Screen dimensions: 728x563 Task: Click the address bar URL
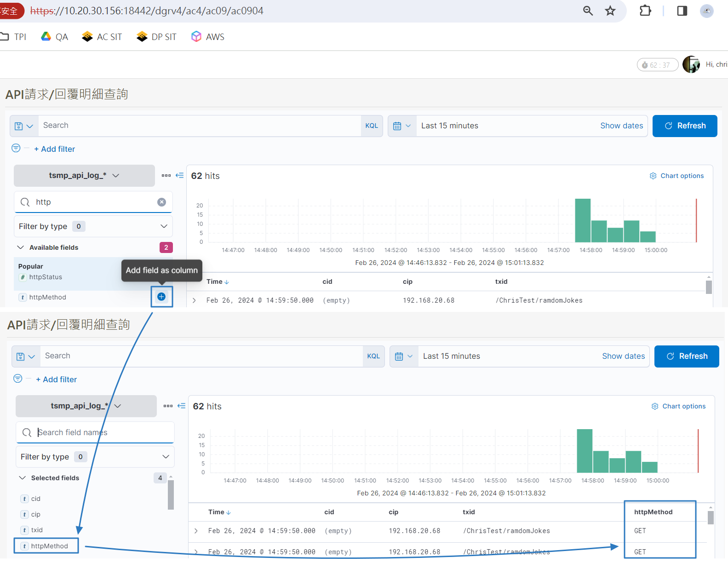[147, 11]
